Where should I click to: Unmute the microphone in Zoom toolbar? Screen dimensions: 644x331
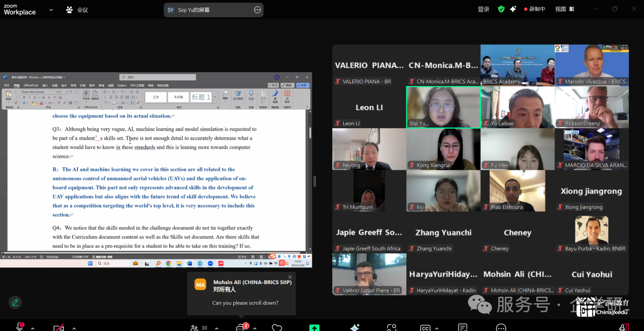click(19, 327)
